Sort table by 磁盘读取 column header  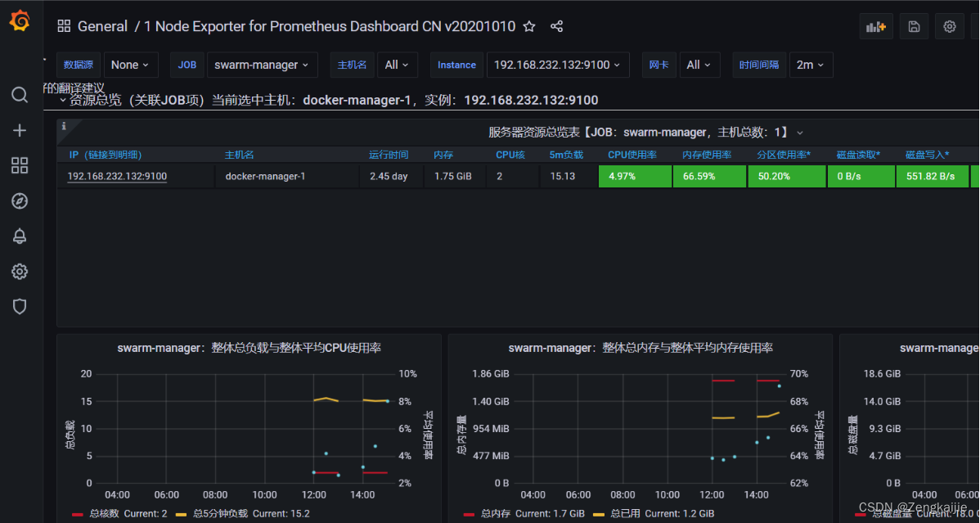click(x=858, y=155)
